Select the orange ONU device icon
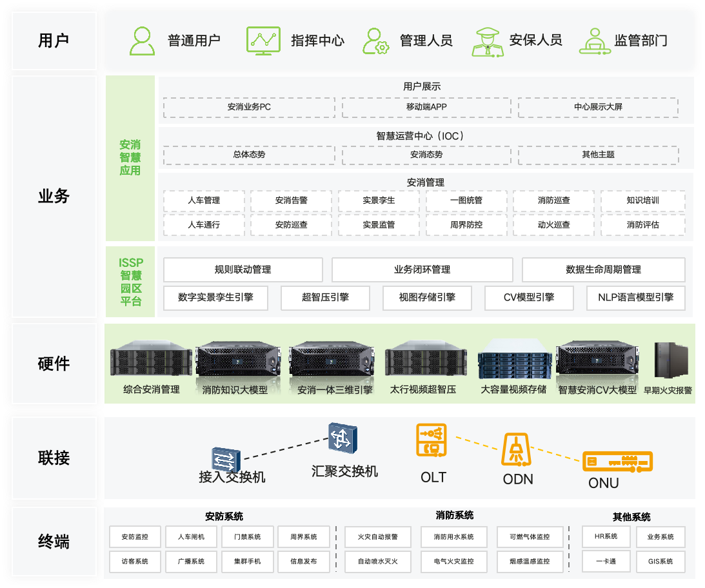 point(617,462)
